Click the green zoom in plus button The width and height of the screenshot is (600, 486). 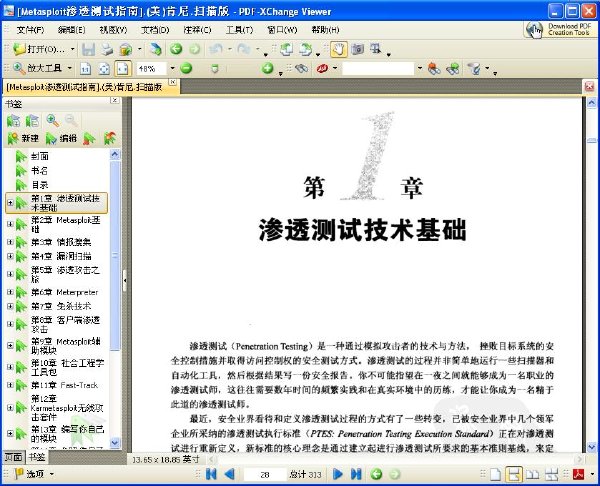(x=268, y=68)
